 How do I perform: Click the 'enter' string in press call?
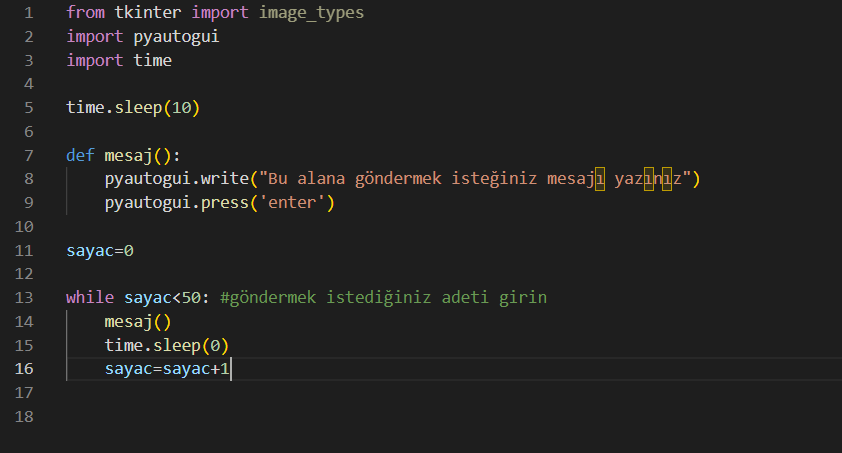[x=293, y=203]
